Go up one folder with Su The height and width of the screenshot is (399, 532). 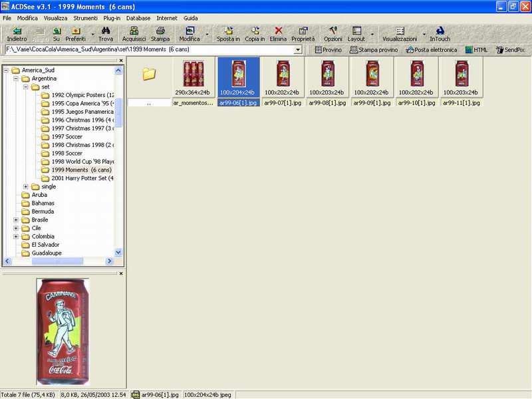click(57, 35)
